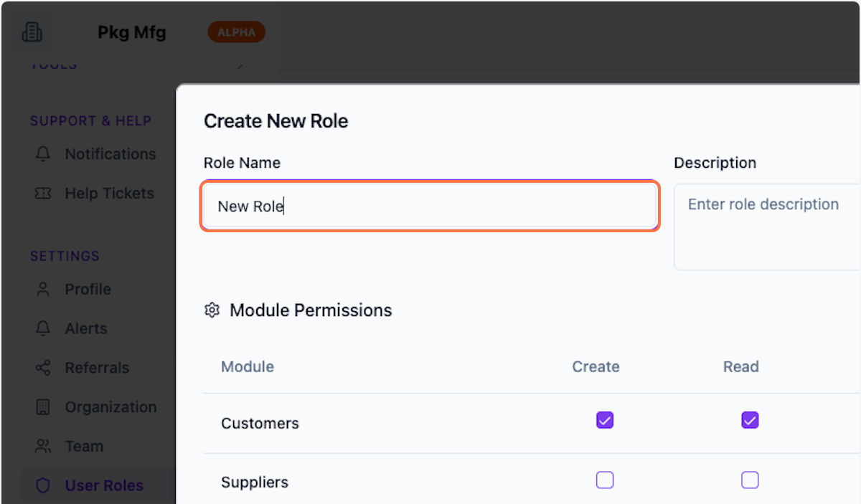Viewport: 861px width, 504px height.
Task: Open the Profile settings entry
Action: [88, 289]
